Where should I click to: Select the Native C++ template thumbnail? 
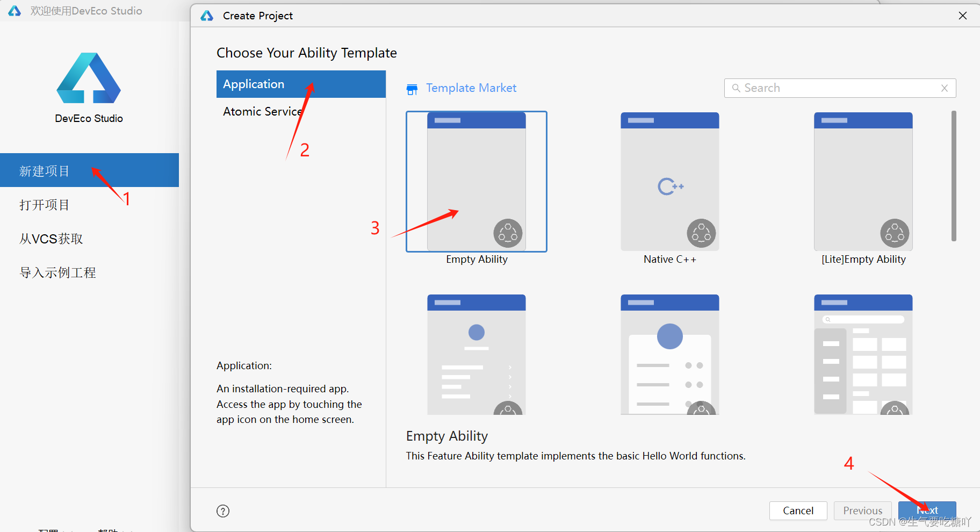[x=670, y=182]
